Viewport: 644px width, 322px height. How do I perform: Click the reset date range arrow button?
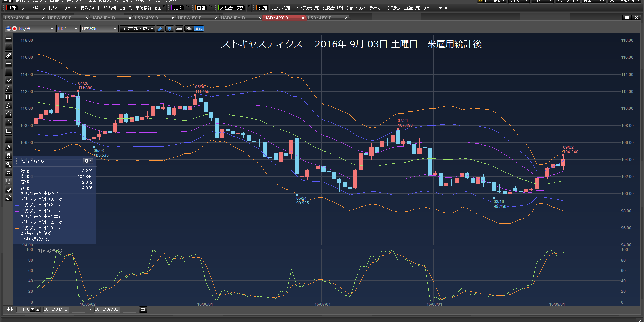[x=143, y=309]
